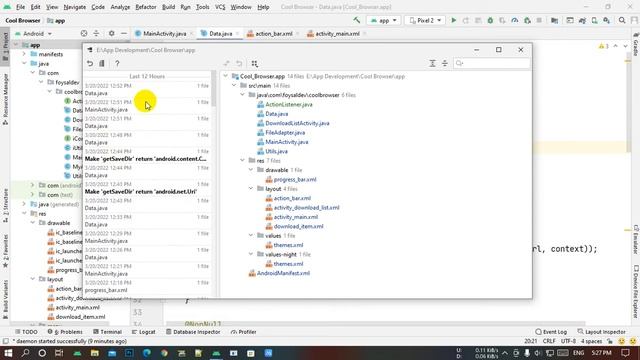Switch to activity_main.xml editor tab
This screenshot has width=640, height=360.
337,33
